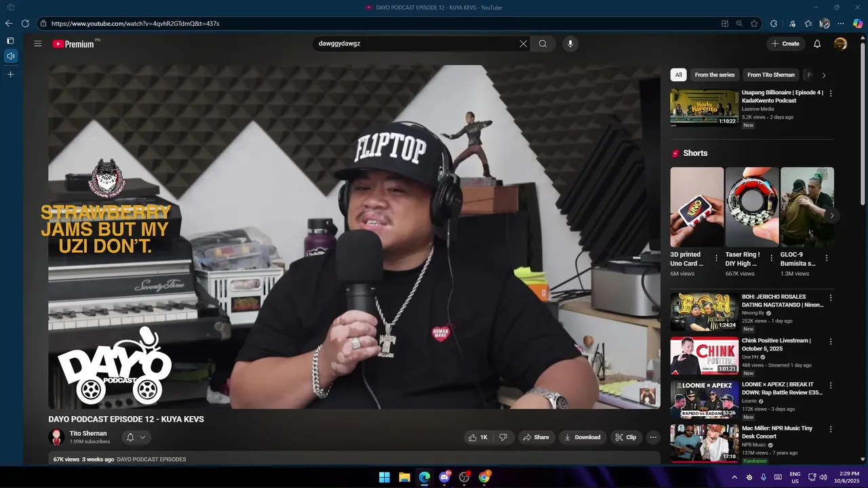Screen dimensions: 868x488
Task: Open Edge profile picture
Action: tap(825, 23)
